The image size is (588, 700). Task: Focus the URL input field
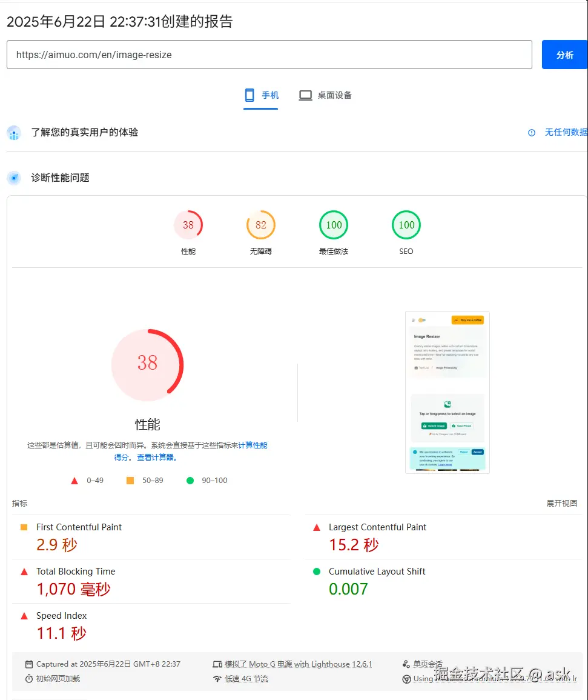tap(269, 55)
